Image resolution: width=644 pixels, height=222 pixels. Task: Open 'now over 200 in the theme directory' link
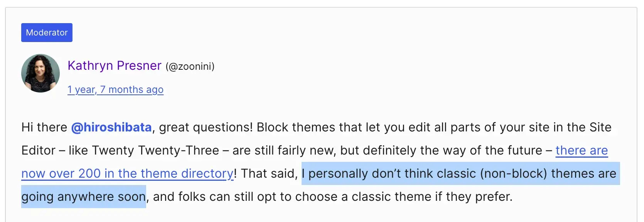128,173
